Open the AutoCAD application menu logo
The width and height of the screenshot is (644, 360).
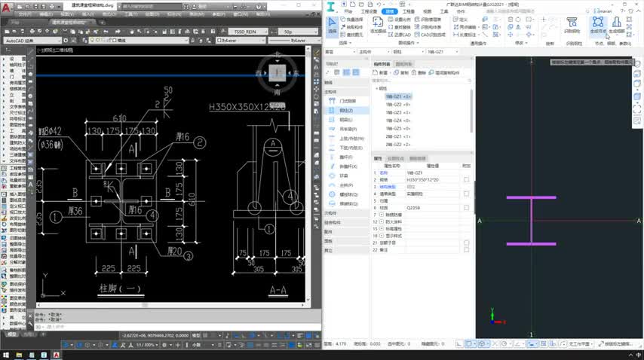click(x=7, y=8)
